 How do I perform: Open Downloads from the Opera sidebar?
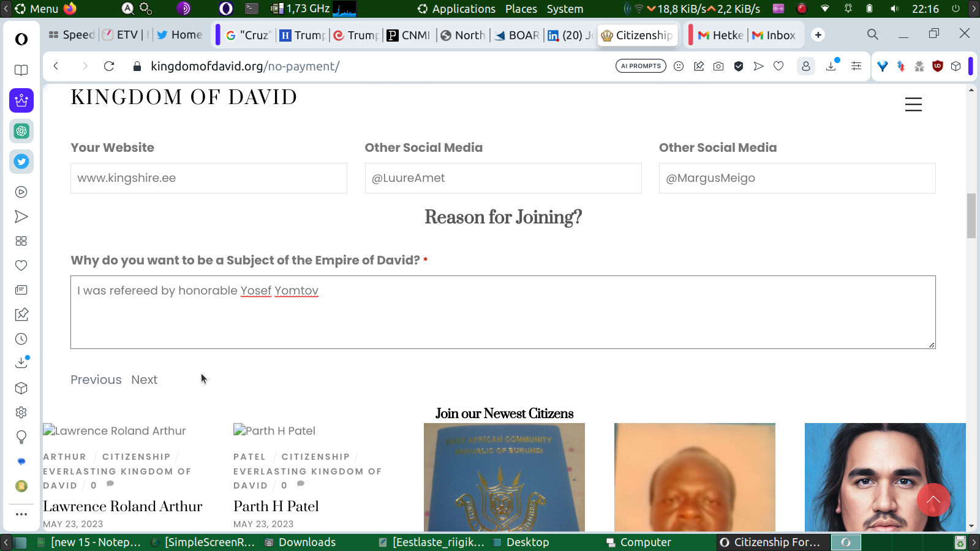(21, 362)
